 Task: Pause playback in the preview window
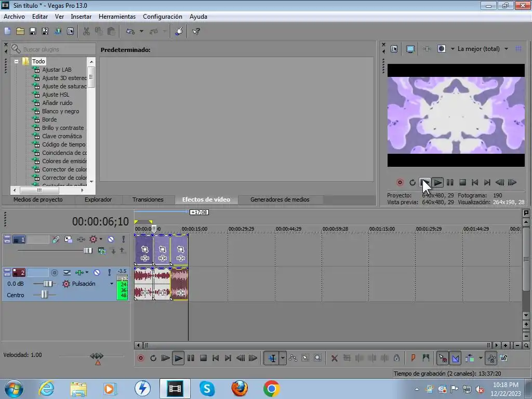tap(450, 182)
